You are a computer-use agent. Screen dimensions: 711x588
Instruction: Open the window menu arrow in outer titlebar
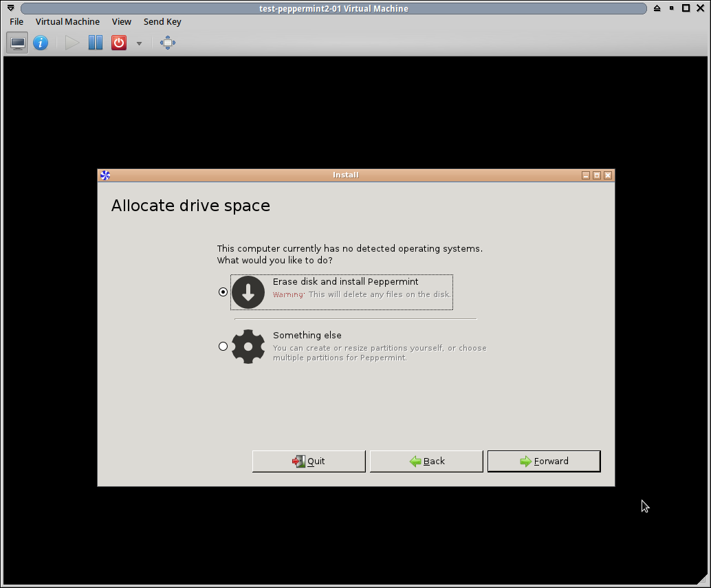pos(10,8)
